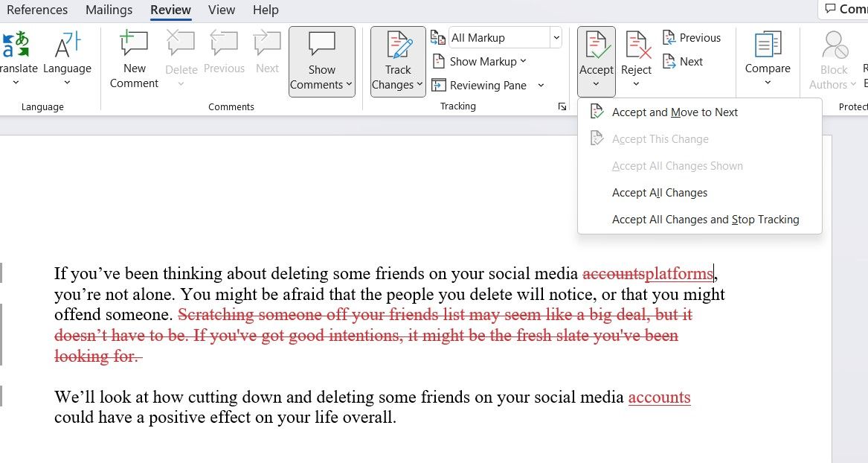The width and height of the screenshot is (868, 463).
Task: Click the deleted text 'Scratching someone off'
Action: [263, 315]
